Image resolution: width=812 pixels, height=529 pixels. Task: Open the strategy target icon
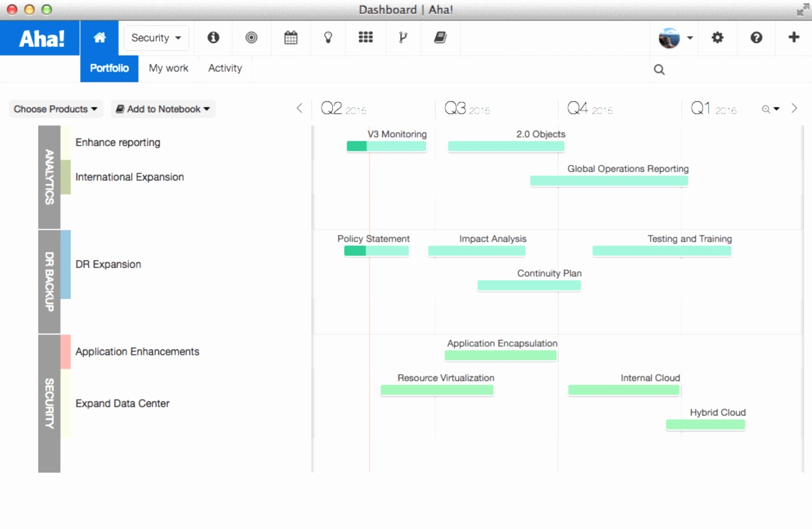click(x=251, y=38)
